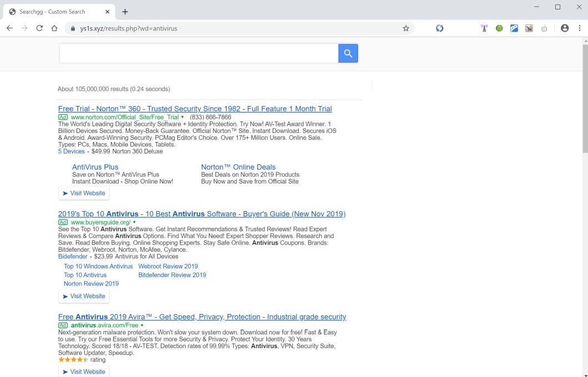
Task: Open the user profile avatar menu
Action: 565,28
